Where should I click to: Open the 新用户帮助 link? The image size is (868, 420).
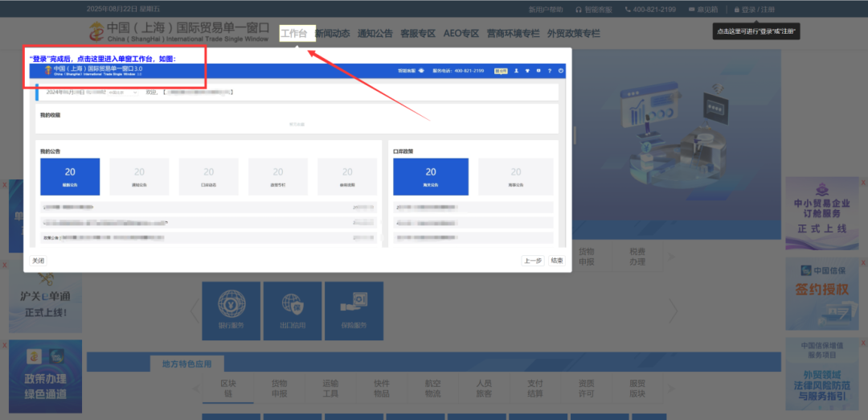point(546,10)
